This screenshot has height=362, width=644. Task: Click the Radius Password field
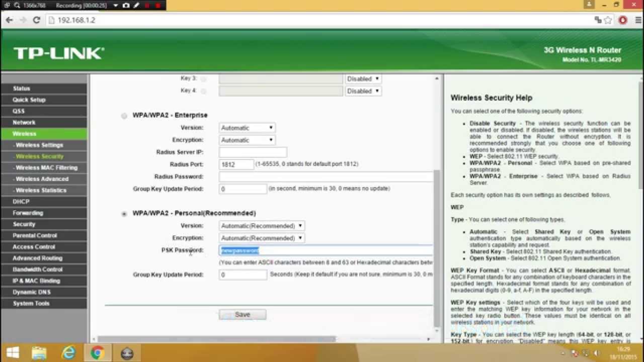pos(326,176)
